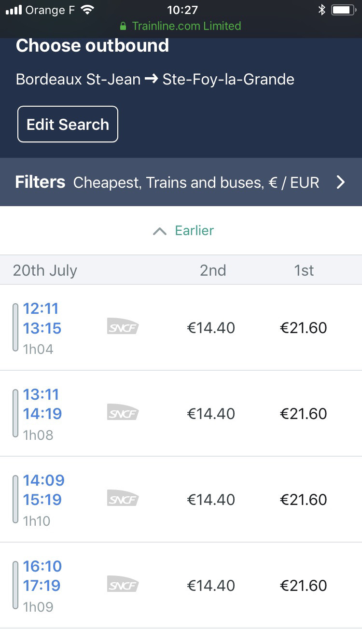The height and width of the screenshot is (644, 362).
Task: Click Edit Search button
Action: click(x=68, y=124)
